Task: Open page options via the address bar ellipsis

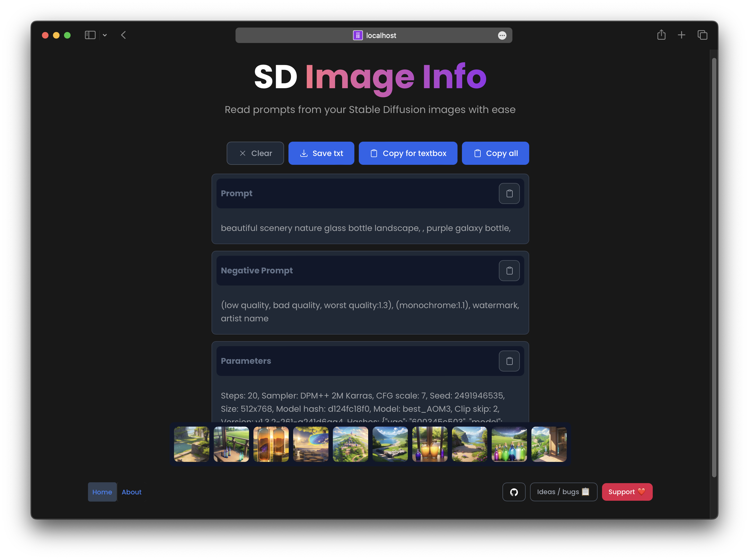Action: [502, 35]
